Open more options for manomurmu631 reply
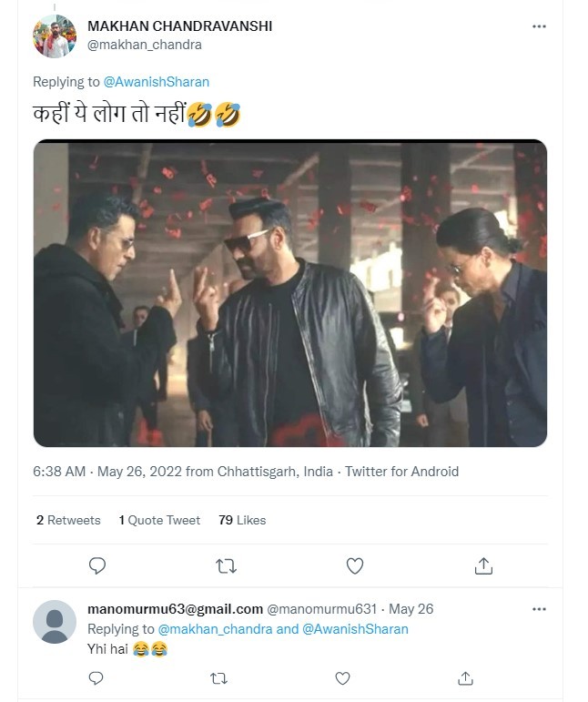 [x=539, y=609]
